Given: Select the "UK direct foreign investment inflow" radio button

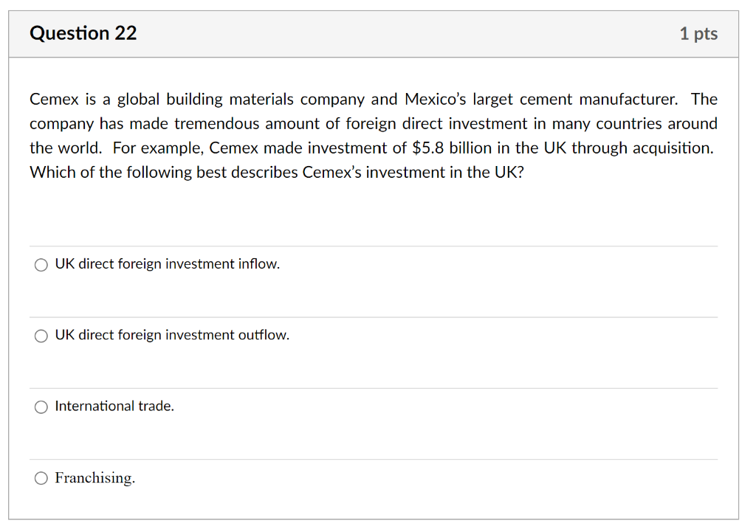Looking at the screenshot, I should [41, 264].
